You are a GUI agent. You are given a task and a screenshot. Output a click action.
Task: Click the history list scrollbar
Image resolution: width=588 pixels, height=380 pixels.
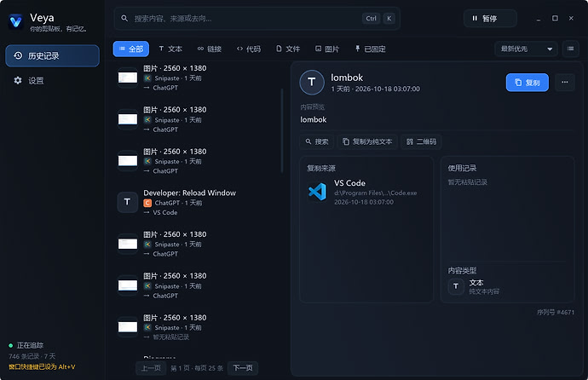pyautogui.click(x=282, y=130)
